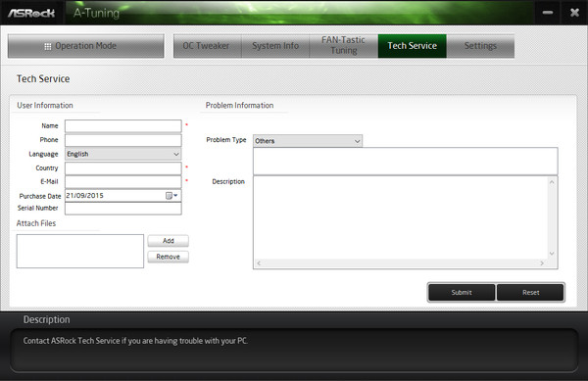
Task: Minimize the A-Tuning window
Action: point(548,13)
